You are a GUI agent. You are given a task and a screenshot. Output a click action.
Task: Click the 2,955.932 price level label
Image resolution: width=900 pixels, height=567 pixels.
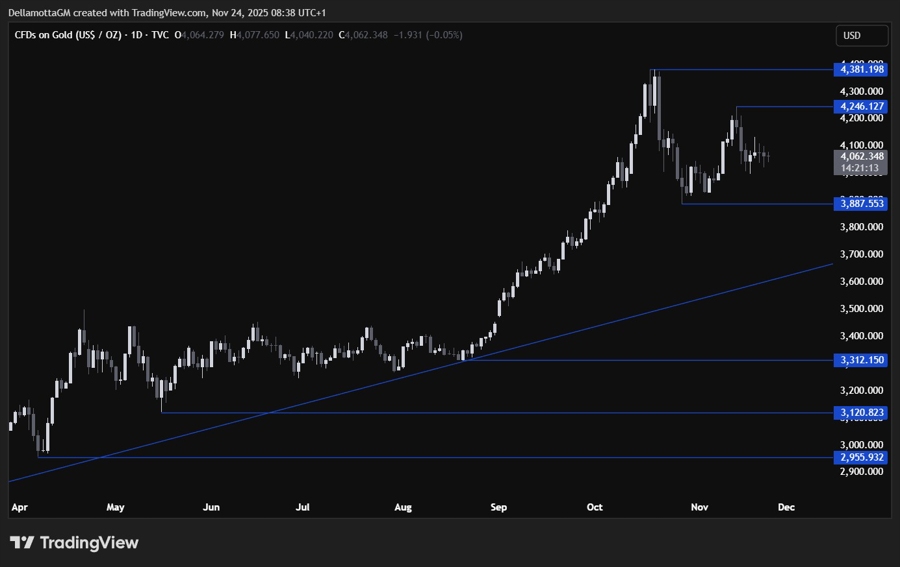tap(861, 457)
